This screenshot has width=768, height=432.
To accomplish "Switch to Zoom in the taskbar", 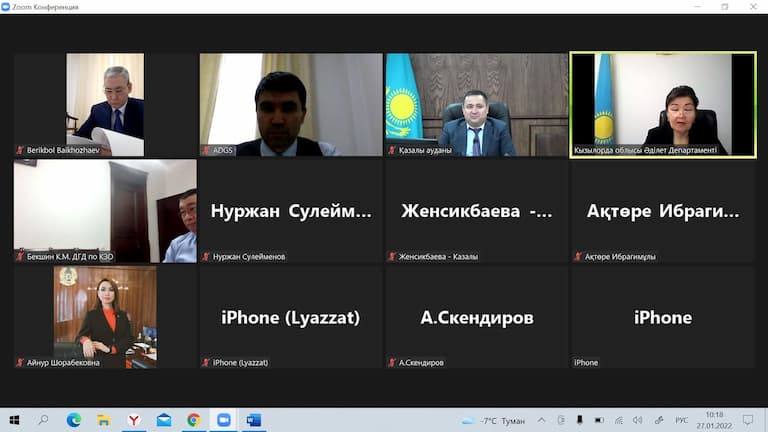I will click(x=223, y=420).
